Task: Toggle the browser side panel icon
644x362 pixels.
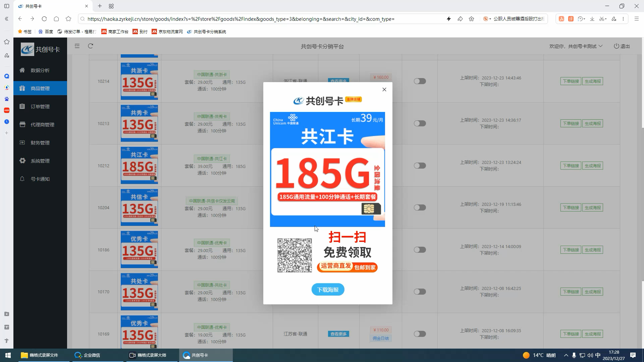Action: [x=6, y=6]
